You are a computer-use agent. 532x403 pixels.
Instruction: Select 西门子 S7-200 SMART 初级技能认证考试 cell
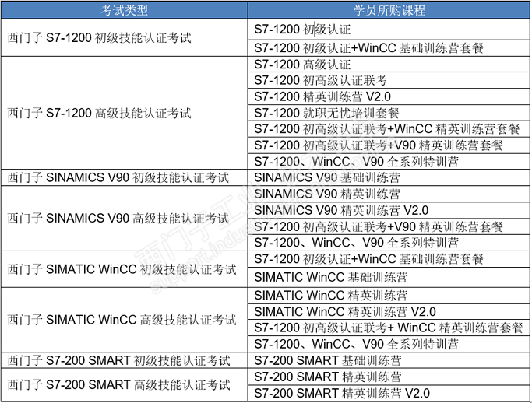click(x=124, y=360)
